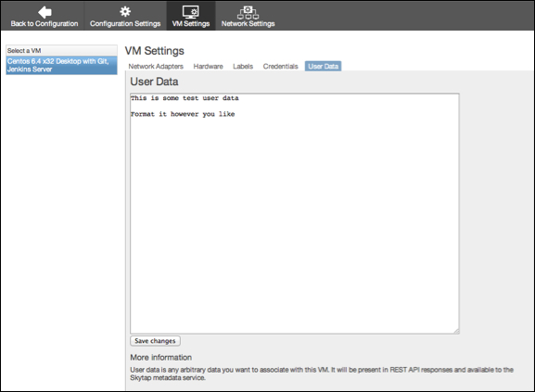Click the network diagram icon in toolbar
Image resolution: width=535 pixels, height=392 pixels.
[248, 12]
